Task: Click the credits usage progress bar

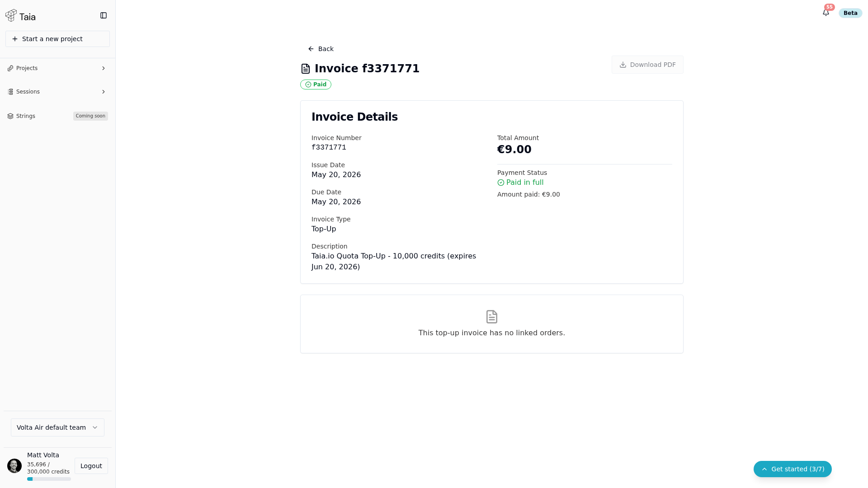Action: coord(49,479)
